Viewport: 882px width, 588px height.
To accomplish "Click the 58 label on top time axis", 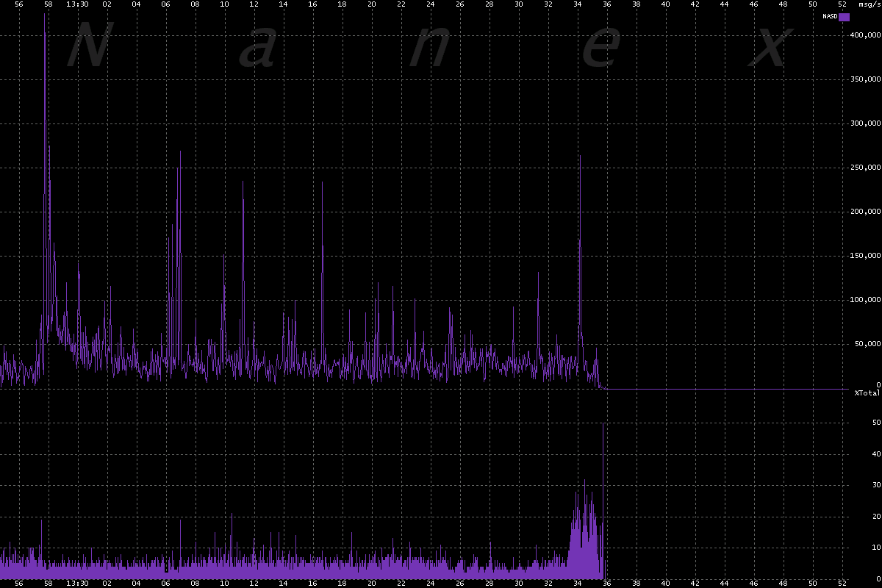I will pos(49,4).
